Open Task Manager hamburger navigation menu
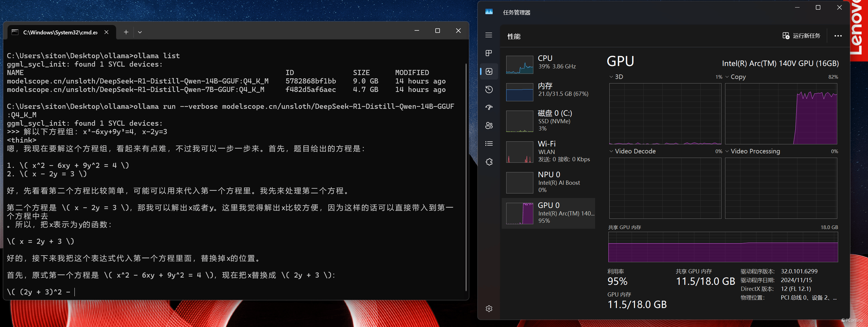Viewport: 868px width, 327px height. pos(489,35)
